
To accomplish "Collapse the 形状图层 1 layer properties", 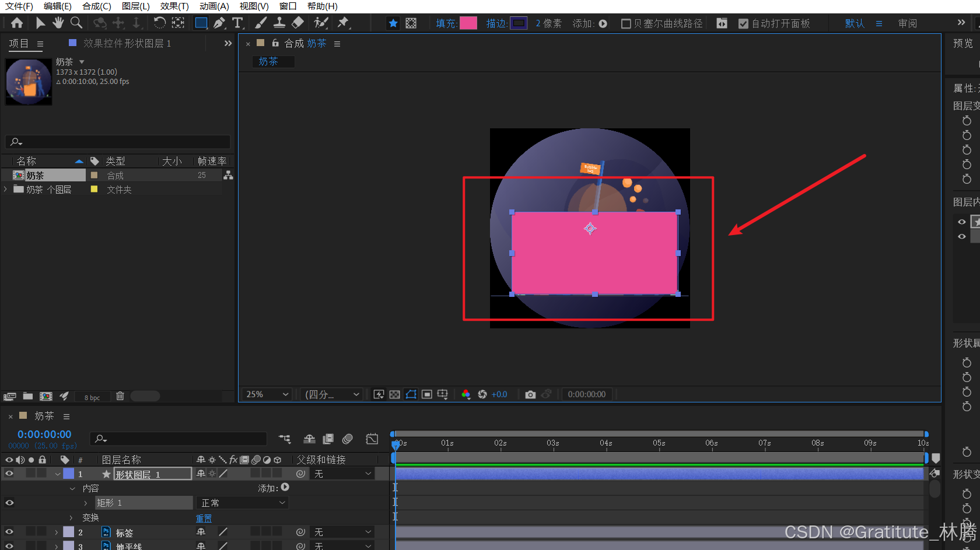I will [57, 474].
